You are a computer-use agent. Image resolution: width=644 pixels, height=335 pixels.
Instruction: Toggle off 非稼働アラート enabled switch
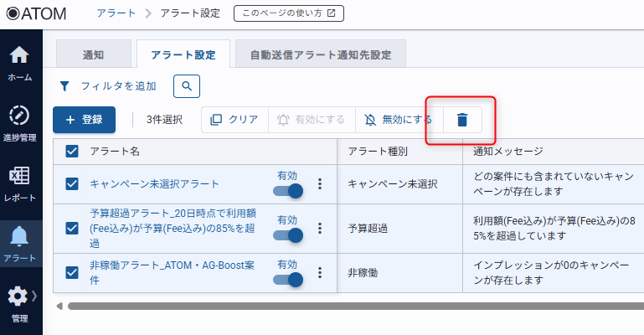click(x=288, y=280)
